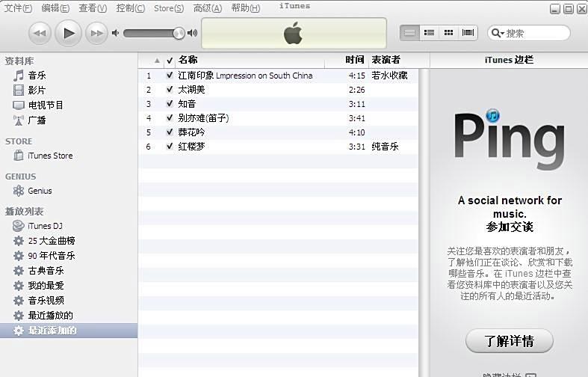Skip to previous track button
The width and height of the screenshot is (588, 377).
40,33
